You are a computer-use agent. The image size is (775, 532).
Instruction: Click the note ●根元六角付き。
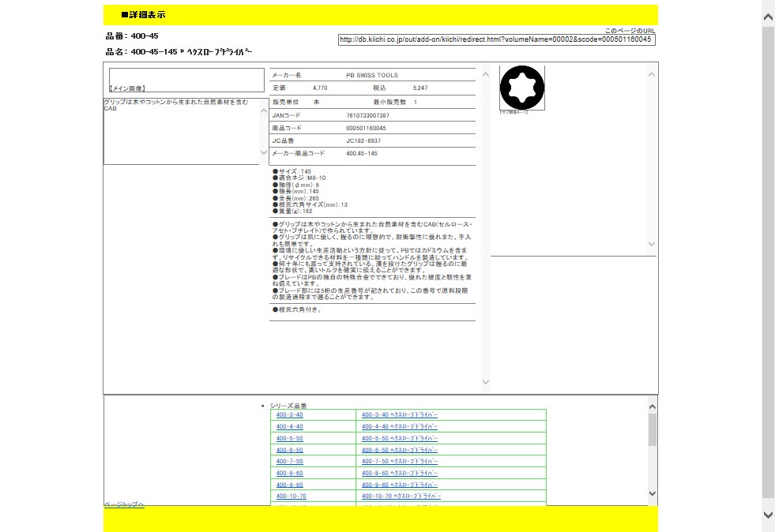(297, 310)
